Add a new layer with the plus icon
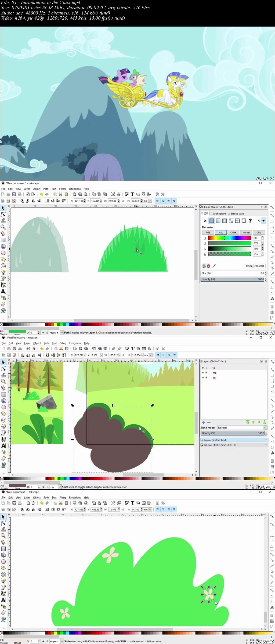Screen dimensions: 275x644 pyautogui.click(x=203, y=422)
